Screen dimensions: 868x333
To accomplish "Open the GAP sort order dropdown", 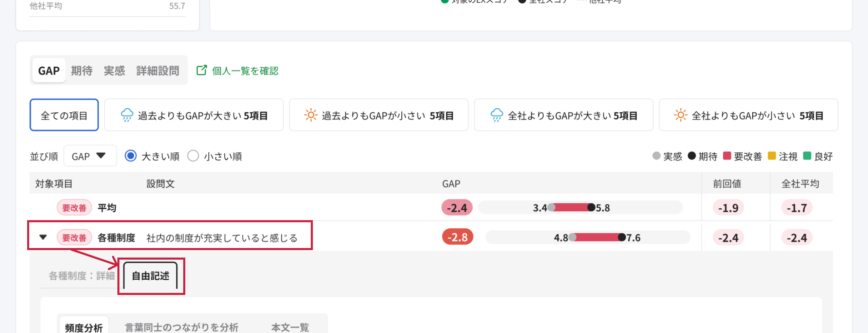I will point(90,156).
